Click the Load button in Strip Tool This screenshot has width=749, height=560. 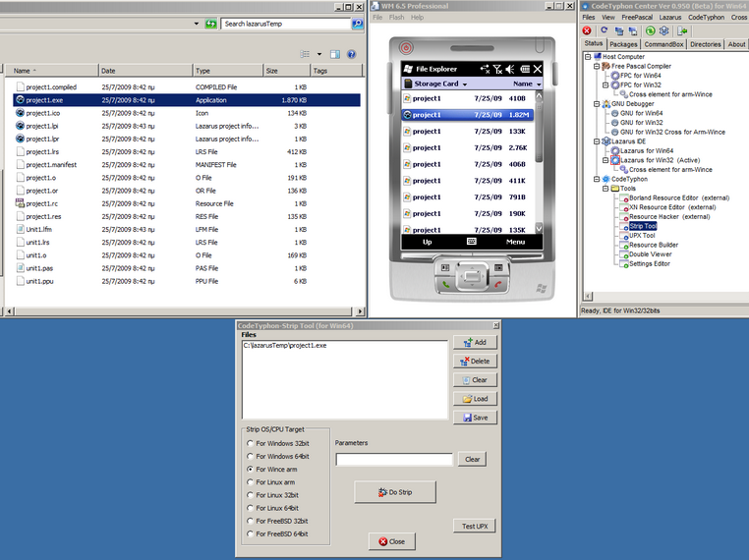pos(475,399)
